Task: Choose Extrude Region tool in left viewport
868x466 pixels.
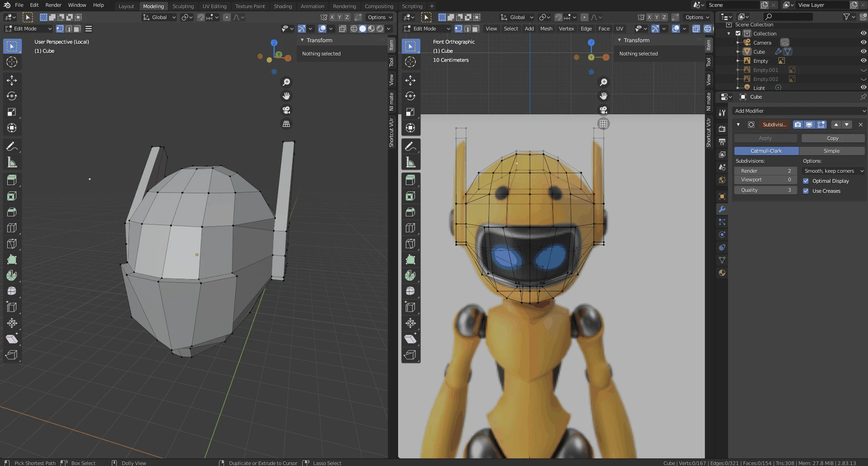Action: point(12,180)
